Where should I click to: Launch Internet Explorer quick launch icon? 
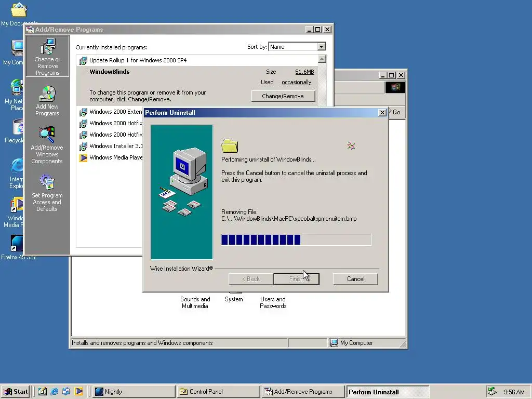(54, 392)
